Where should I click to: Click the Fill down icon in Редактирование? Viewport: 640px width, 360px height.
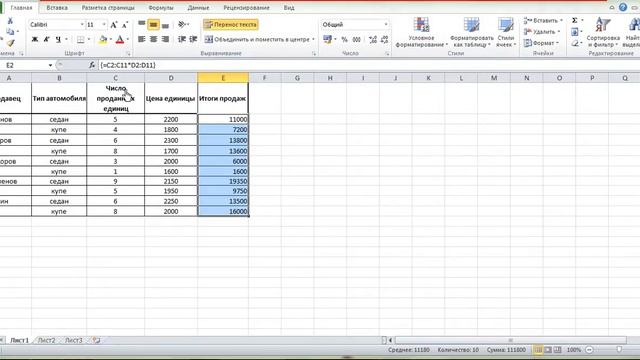[575, 32]
